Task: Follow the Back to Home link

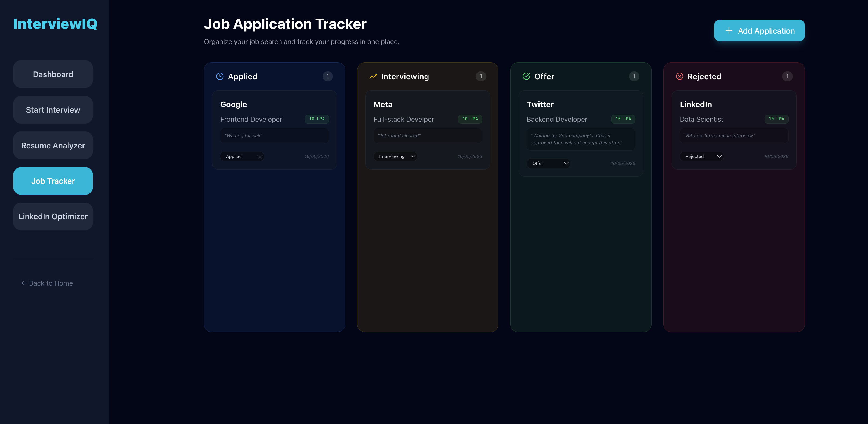Action: click(x=47, y=283)
